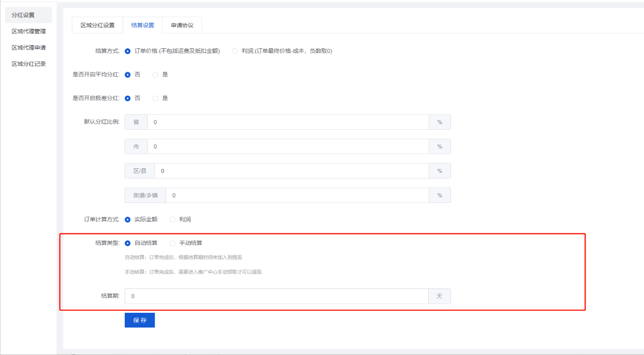
Task: Open 区域分红记录 sidebar item
Action: coord(29,64)
